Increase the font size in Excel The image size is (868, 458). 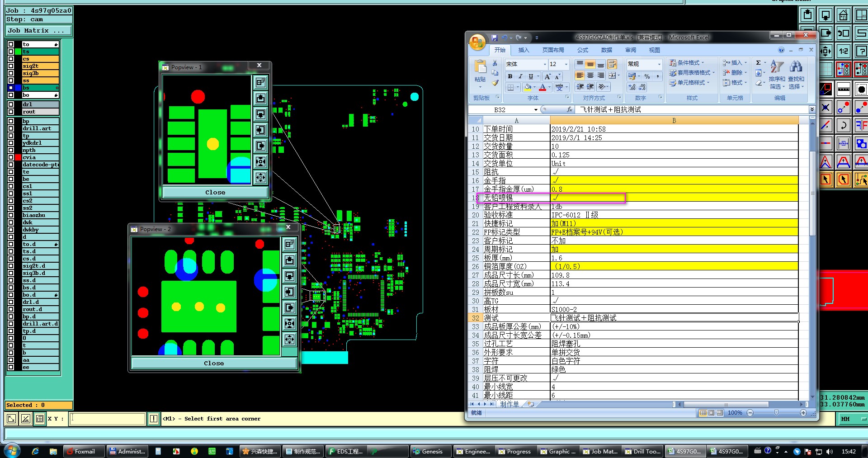[x=547, y=76]
